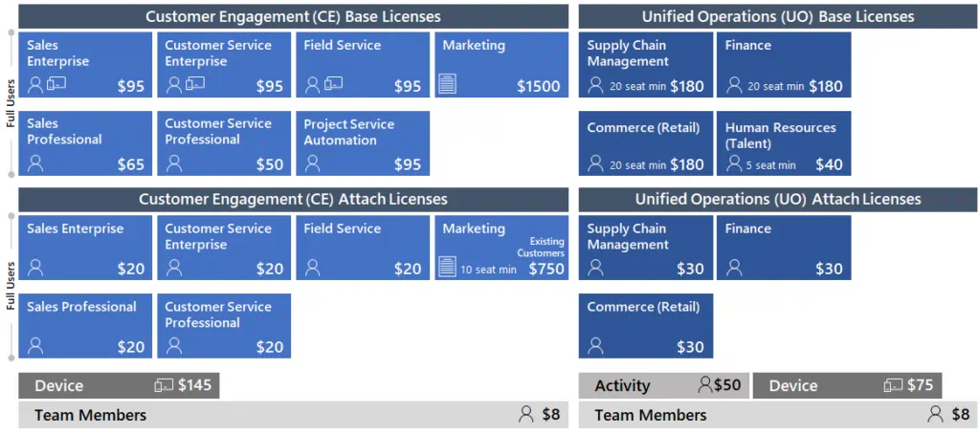980x434 pixels.
Task: Click device icon in CE Device $145 bar
Action: point(165,386)
